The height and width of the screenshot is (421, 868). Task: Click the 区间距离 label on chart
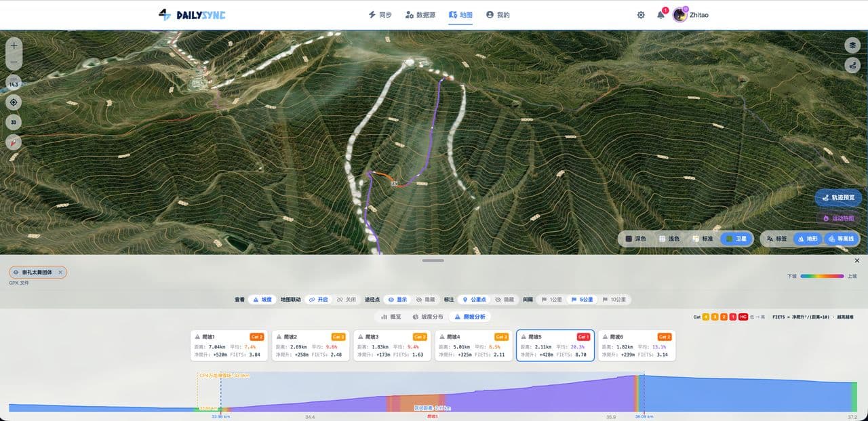click(x=433, y=408)
